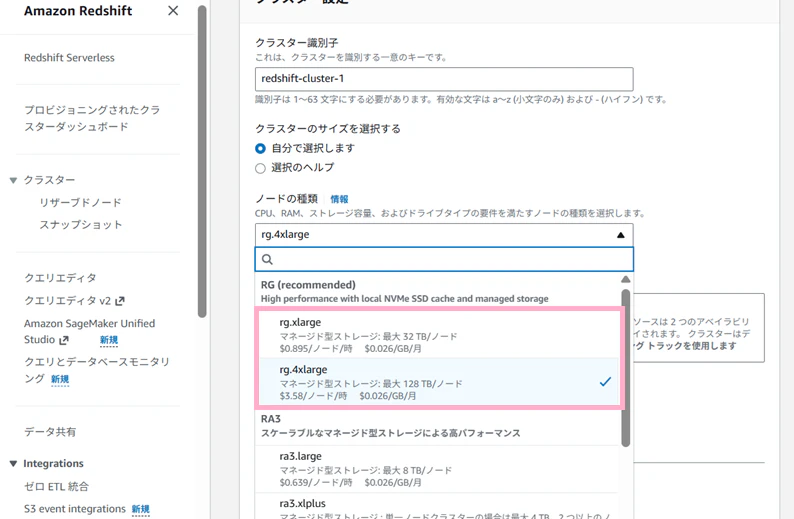Click the node type search field

click(444, 259)
